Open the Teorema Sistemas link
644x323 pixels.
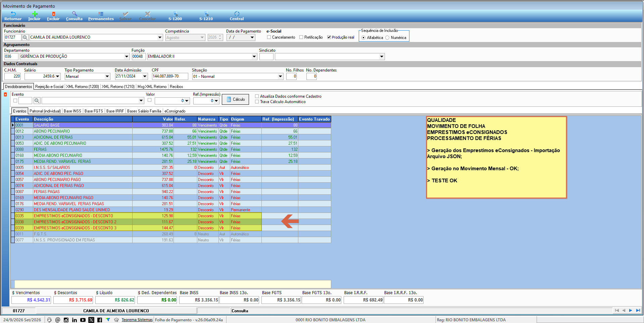click(x=137, y=320)
